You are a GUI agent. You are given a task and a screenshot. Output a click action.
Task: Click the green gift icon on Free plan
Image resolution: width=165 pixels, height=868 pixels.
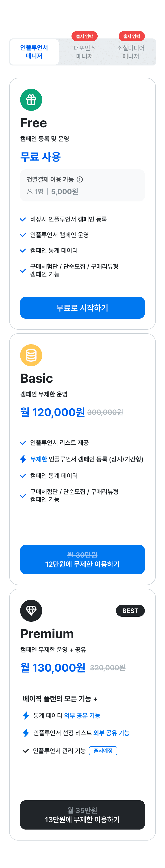point(31,100)
